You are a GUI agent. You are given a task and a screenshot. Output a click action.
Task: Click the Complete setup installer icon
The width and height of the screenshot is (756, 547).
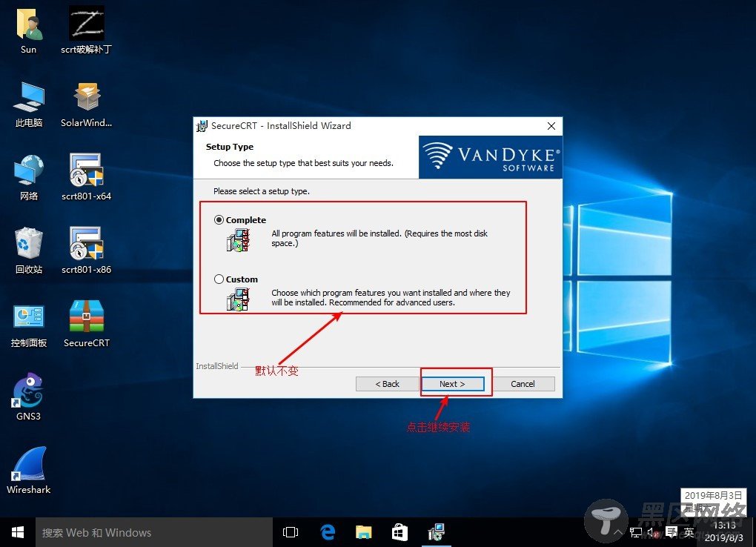pos(238,240)
